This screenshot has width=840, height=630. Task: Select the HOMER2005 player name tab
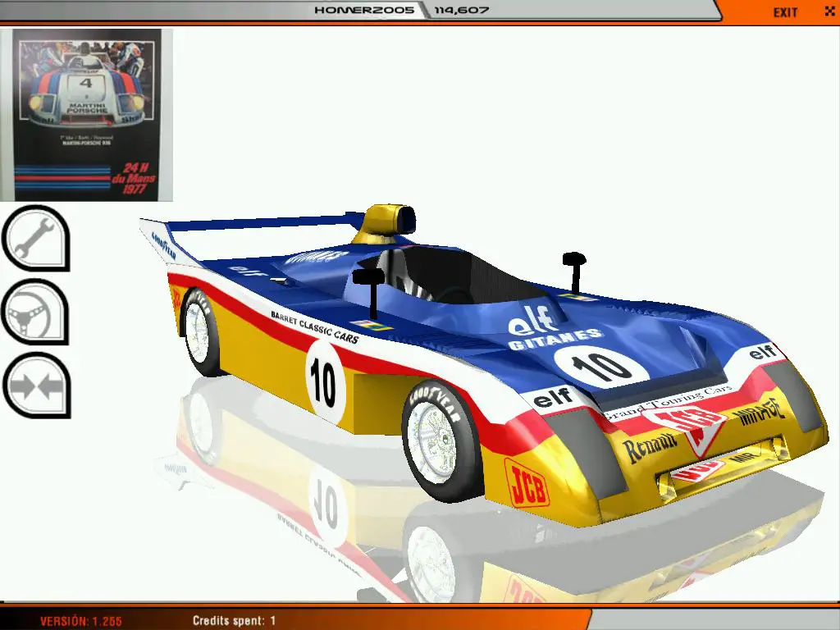365,11
